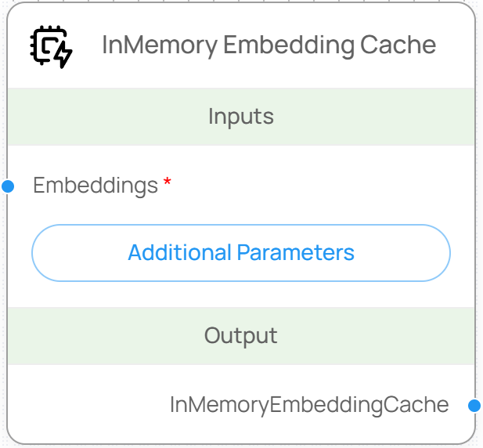Click the Embeddings input connector dot
This screenshot has height=448, width=483.
pyautogui.click(x=8, y=186)
